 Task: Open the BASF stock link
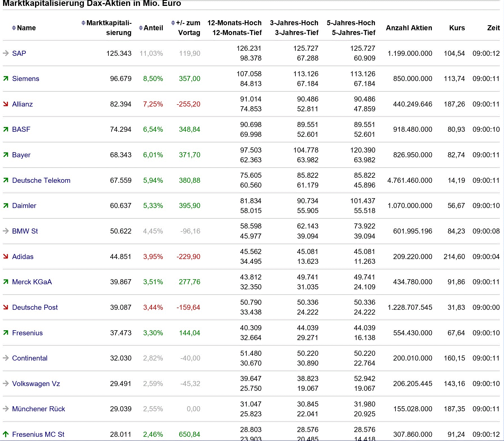point(21,129)
